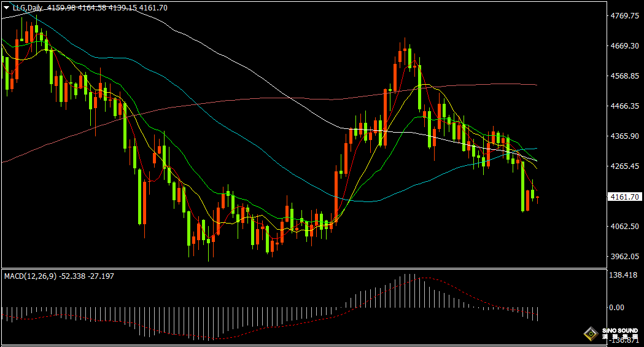Click the 138.418 MACD scale value
The height and width of the screenshot is (347, 644).
(623, 275)
